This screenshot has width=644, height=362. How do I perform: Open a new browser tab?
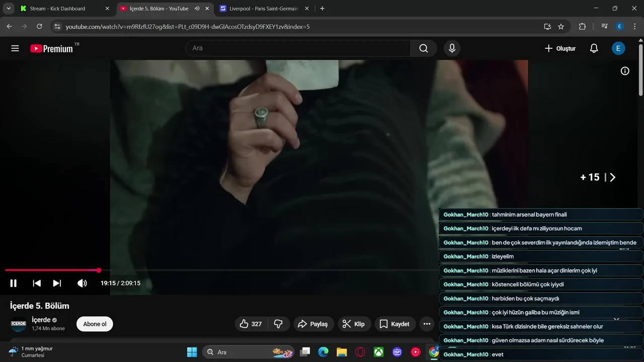coord(323,9)
